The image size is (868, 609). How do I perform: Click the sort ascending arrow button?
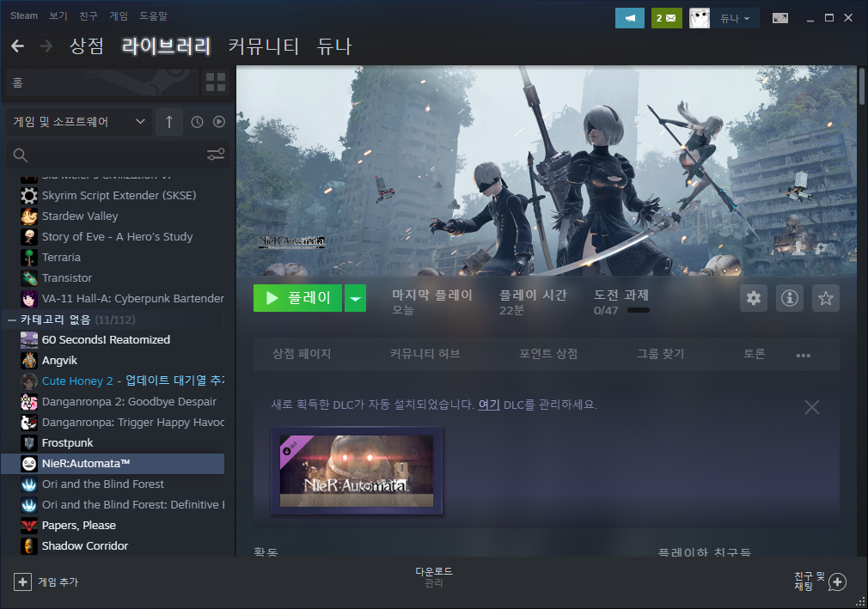[169, 122]
